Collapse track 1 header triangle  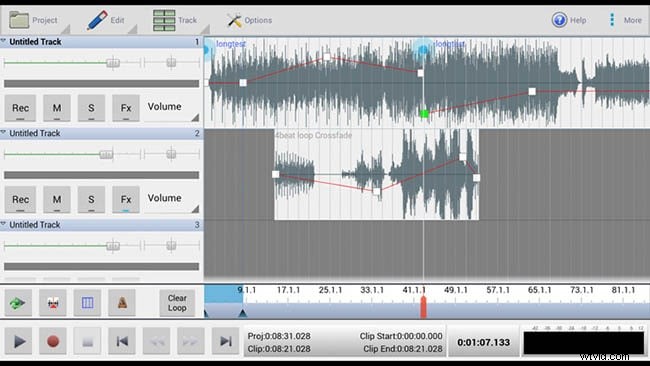pyautogui.click(x=3, y=41)
